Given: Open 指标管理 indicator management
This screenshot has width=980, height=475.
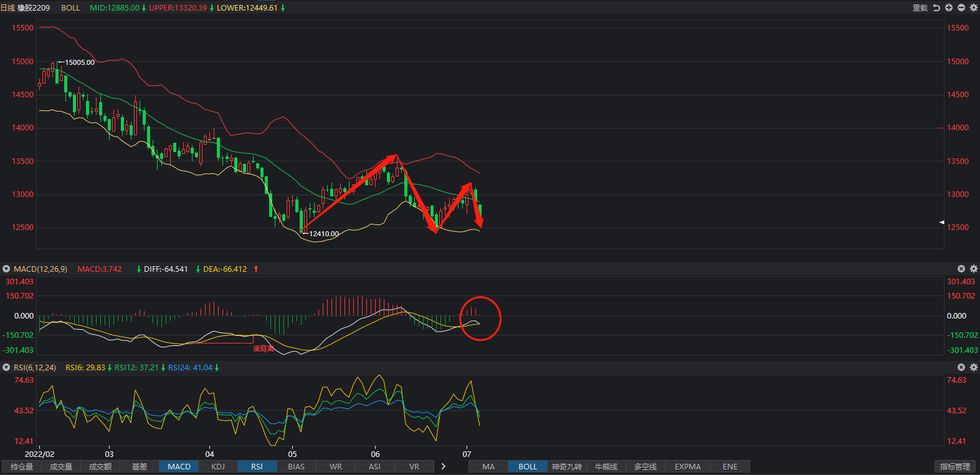Looking at the screenshot, I should tap(955, 466).
